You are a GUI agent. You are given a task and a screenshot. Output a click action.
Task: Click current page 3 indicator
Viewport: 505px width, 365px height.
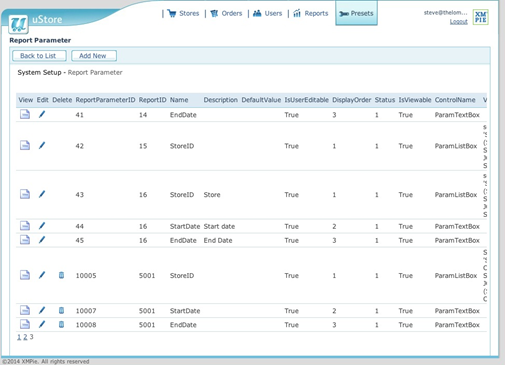click(x=31, y=337)
